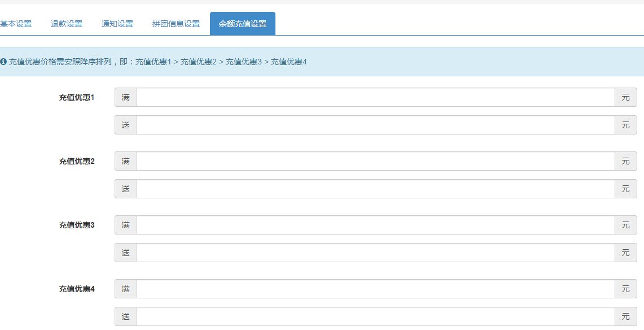
Task: Click the 元 suffix of 充值优惠3 送 row
Action: click(626, 253)
